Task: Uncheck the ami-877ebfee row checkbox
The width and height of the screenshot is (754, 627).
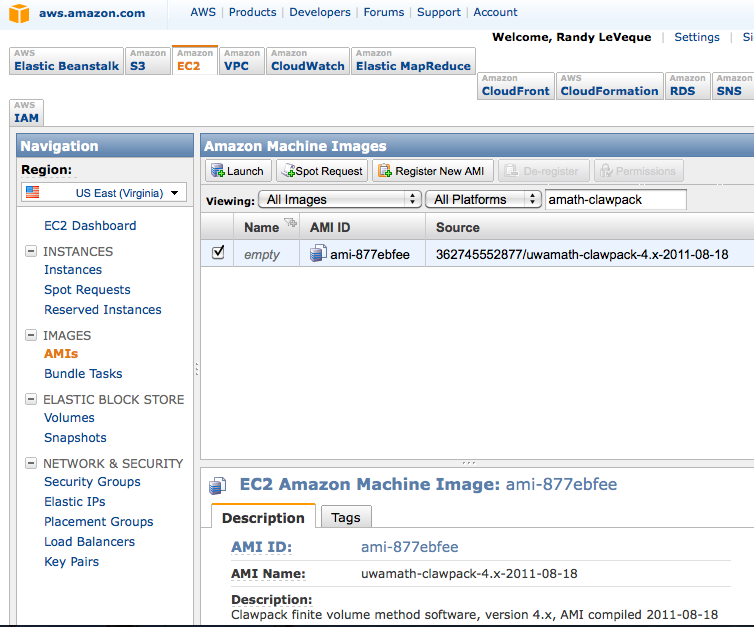Action: click(218, 254)
